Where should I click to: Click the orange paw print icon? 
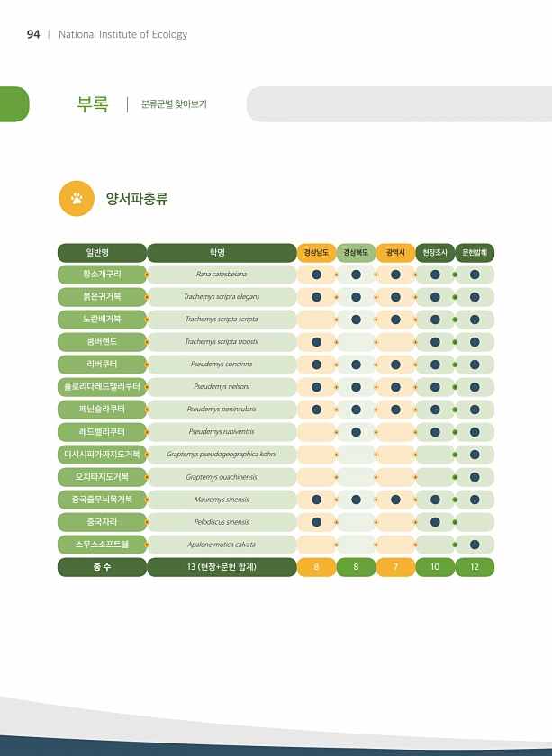pyautogui.click(x=77, y=198)
